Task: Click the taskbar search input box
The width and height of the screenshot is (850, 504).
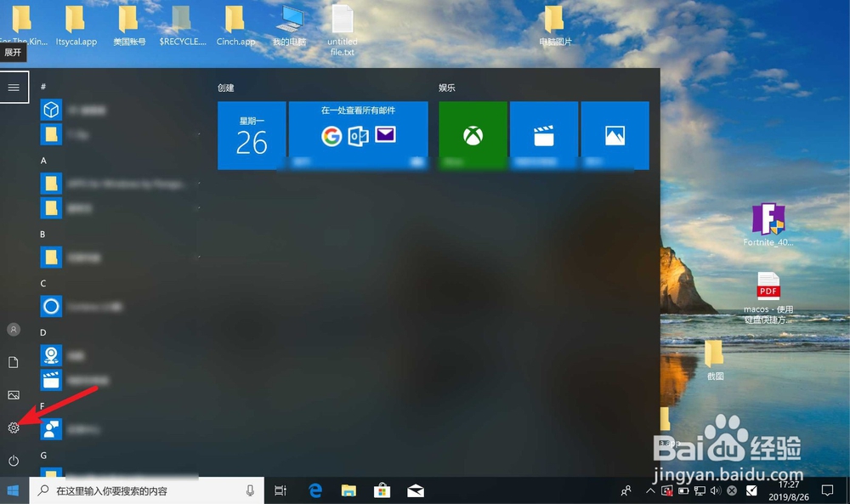Action: 127,490
